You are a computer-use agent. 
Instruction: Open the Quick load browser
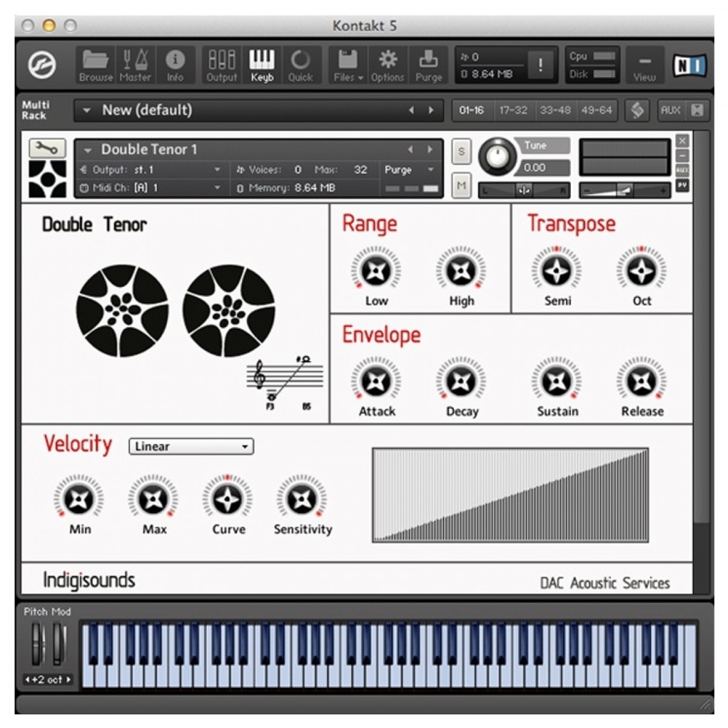pos(300,65)
